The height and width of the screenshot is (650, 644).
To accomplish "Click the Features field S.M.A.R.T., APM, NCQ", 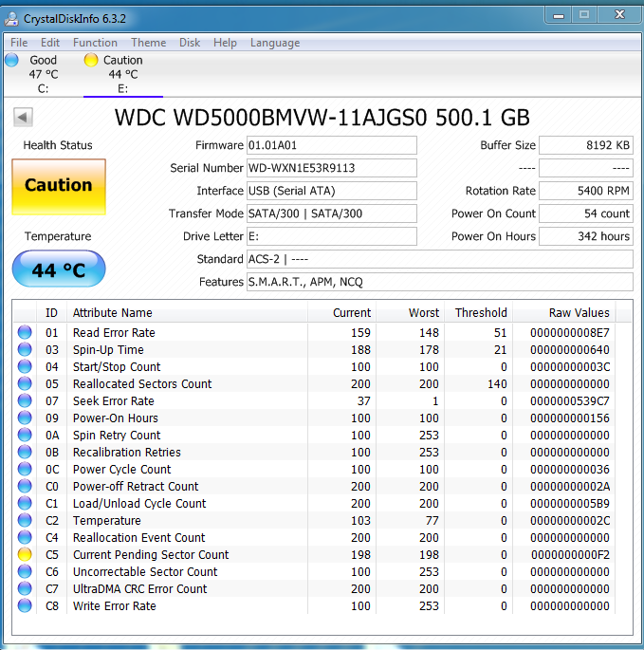I will point(440,282).
